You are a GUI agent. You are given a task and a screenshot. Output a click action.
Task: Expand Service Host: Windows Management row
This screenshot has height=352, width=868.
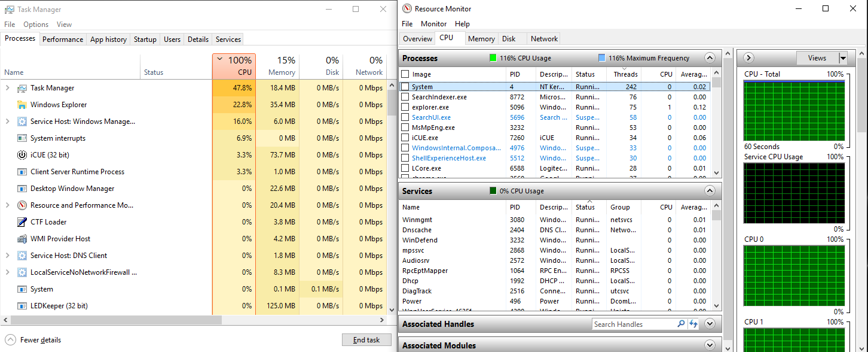8,122
